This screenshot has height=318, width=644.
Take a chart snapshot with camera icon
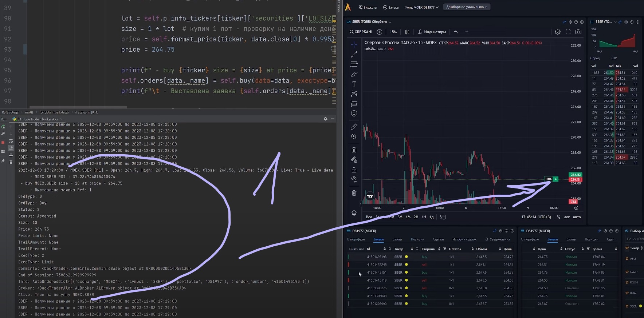[578, 32]
